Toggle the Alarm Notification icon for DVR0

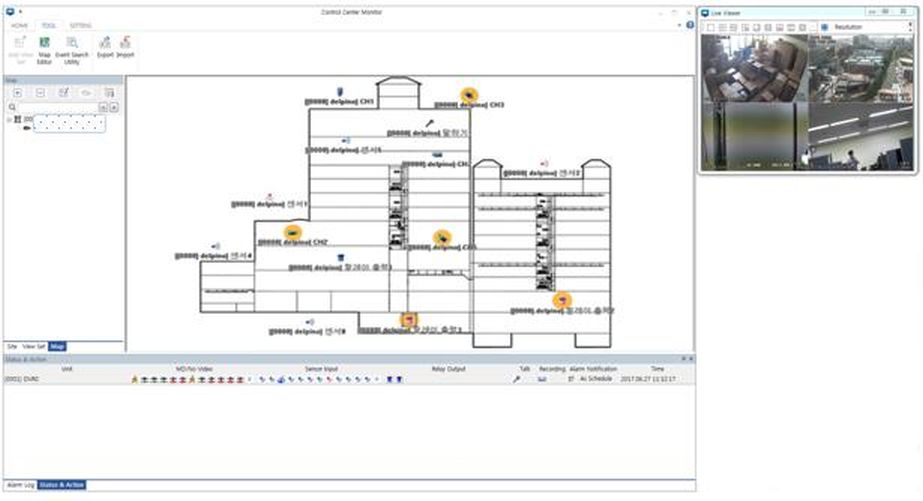tap(571, 380)
